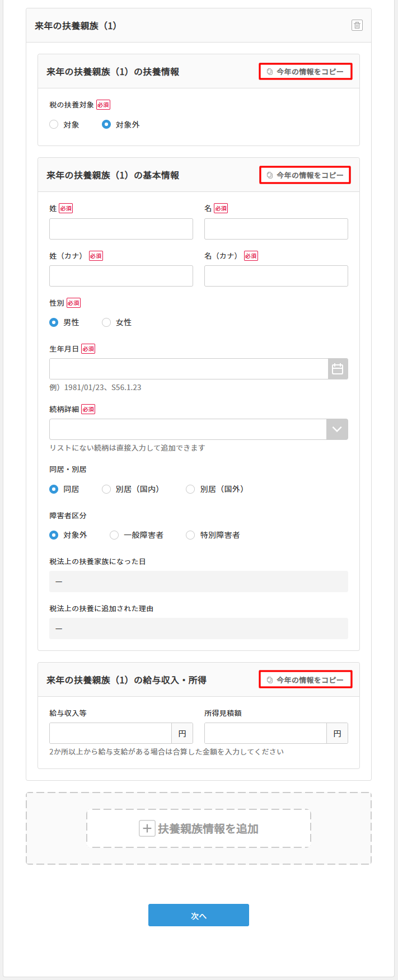The width and height of the screenshot is (398, 980).
Task: Choose 女性 as gender
Action: click(x=106, y=322)
